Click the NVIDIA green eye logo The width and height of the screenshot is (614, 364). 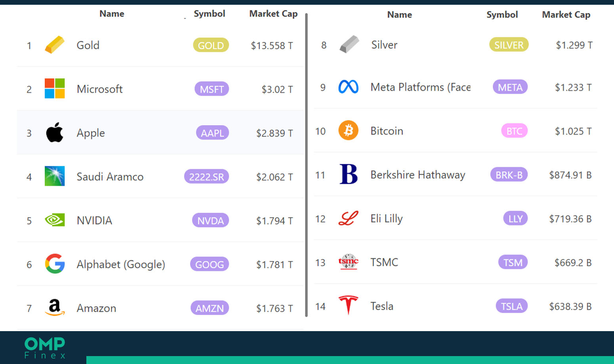point(55,220)
